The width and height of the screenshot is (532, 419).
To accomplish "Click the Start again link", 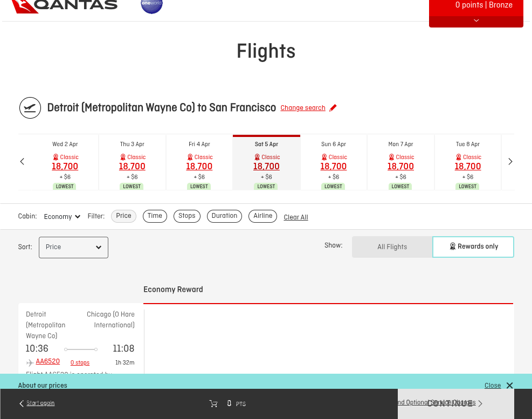I will tap(40, 403).
